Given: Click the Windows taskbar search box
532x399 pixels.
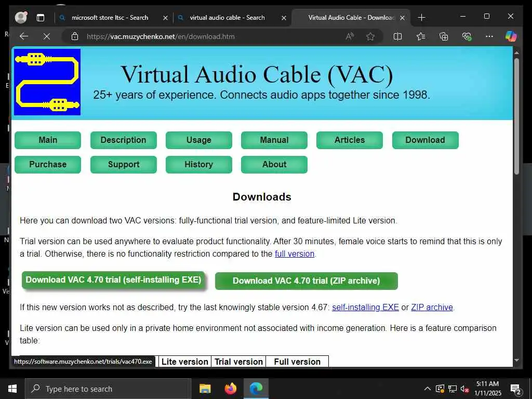Looking at the screenshot, I should point(108,389).
